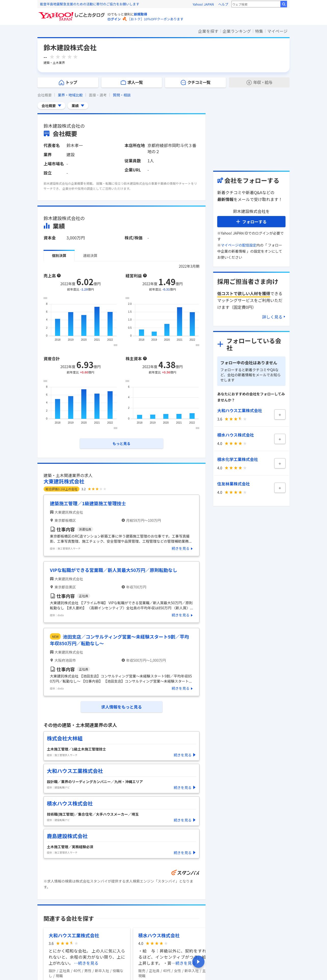
Task: Open 特集 in the top menu
Action: click(x=259, y=31)
